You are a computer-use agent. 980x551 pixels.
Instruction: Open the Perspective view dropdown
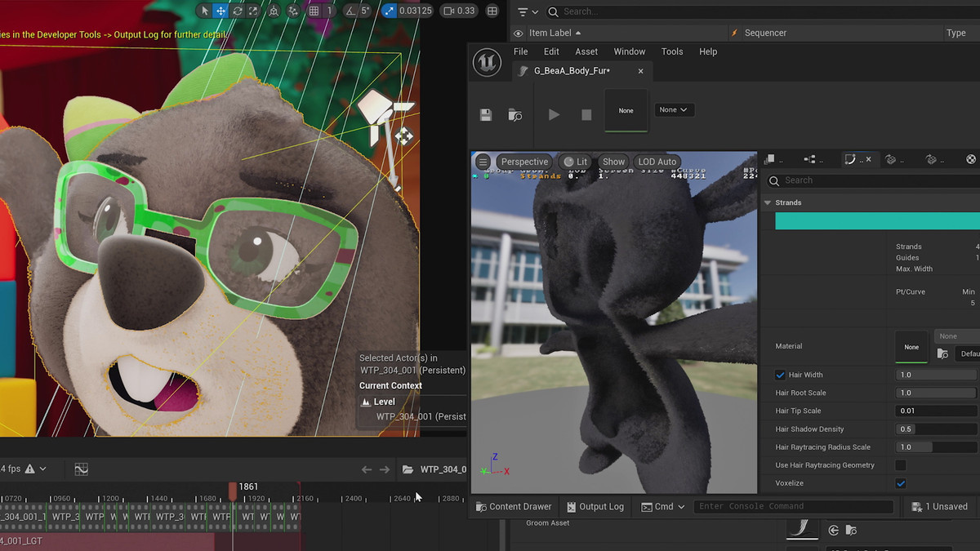[x=524, y=162]
